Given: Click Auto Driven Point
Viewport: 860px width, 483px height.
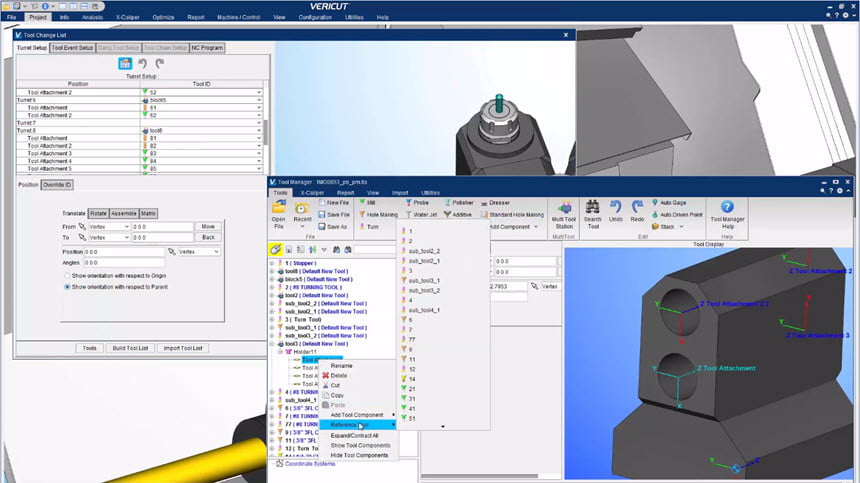Looking at the screenshot, I should point(677,215).
